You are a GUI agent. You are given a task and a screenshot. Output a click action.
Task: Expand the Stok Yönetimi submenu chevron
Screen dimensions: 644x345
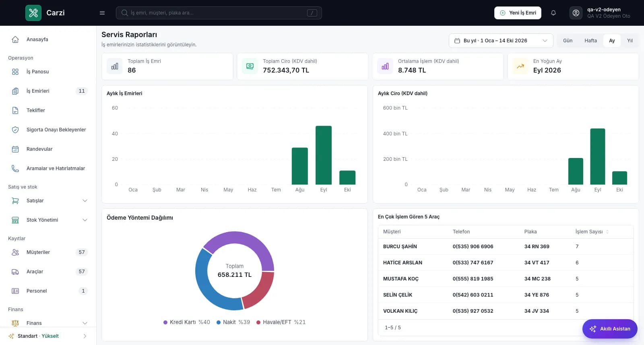tap(85, 220)
